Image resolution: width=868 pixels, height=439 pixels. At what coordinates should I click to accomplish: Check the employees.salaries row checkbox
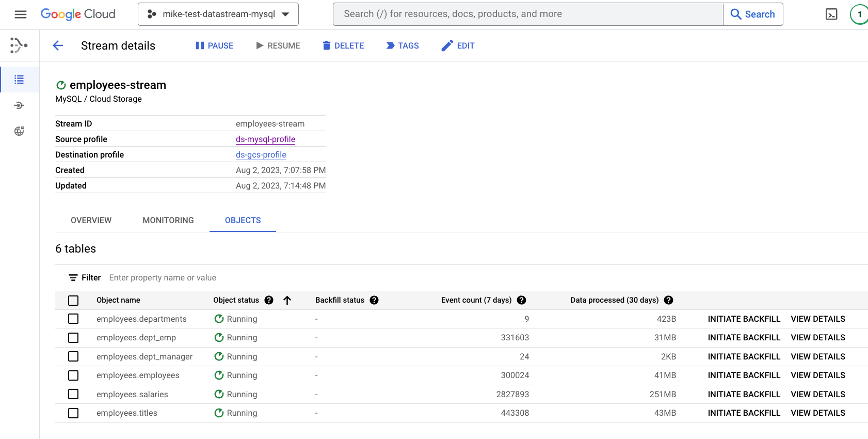(73, 395)
